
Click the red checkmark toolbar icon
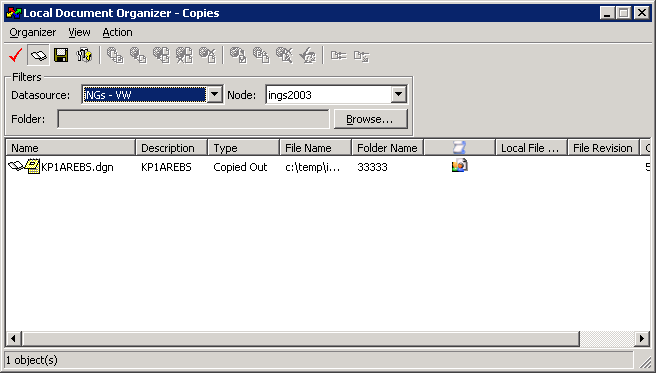15,55
